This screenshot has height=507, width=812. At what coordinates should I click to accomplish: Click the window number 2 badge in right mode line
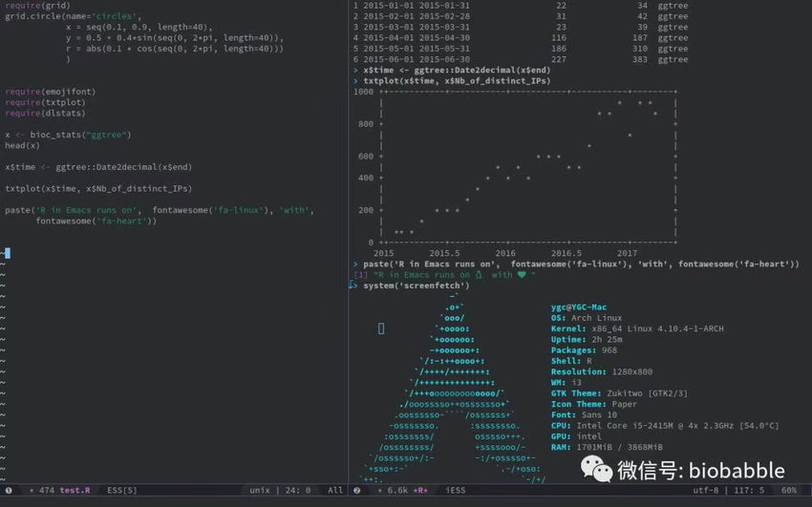tap(357, 490)
